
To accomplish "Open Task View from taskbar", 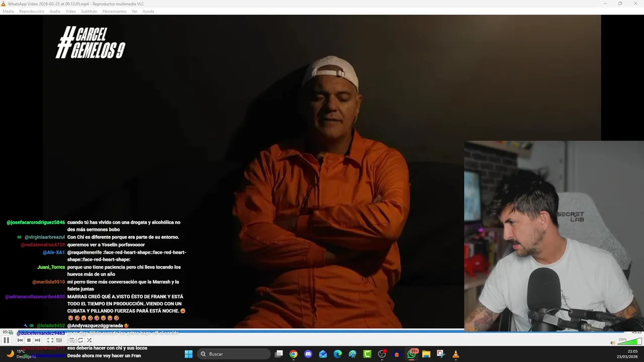I will (x=279, y=354).
